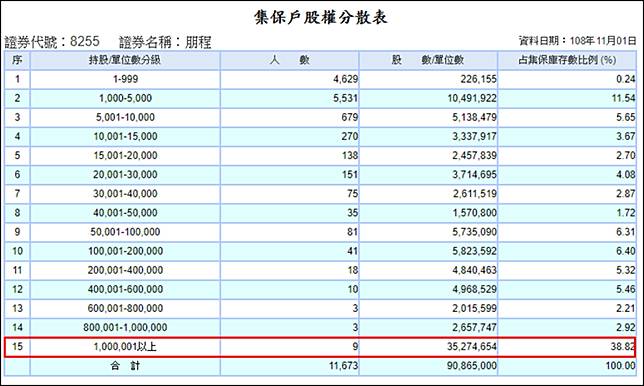This screenshot has height=386, width=644.
Task: Select the 800,001-1,000,000 range cell
Action: tap(125, 327)
